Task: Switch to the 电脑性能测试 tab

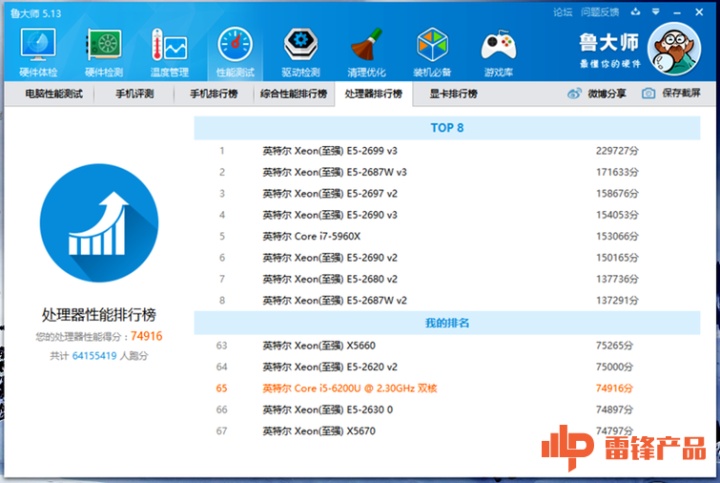Action: [54, 94]
